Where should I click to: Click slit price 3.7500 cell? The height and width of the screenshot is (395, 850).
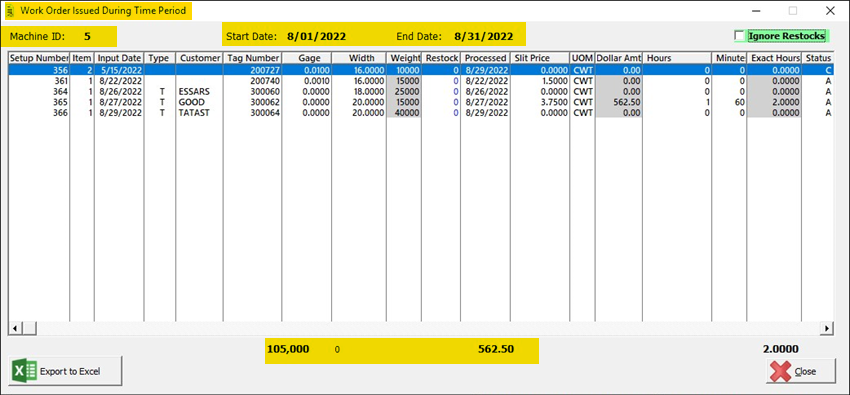pyautogui.click(x=540, y=102)
